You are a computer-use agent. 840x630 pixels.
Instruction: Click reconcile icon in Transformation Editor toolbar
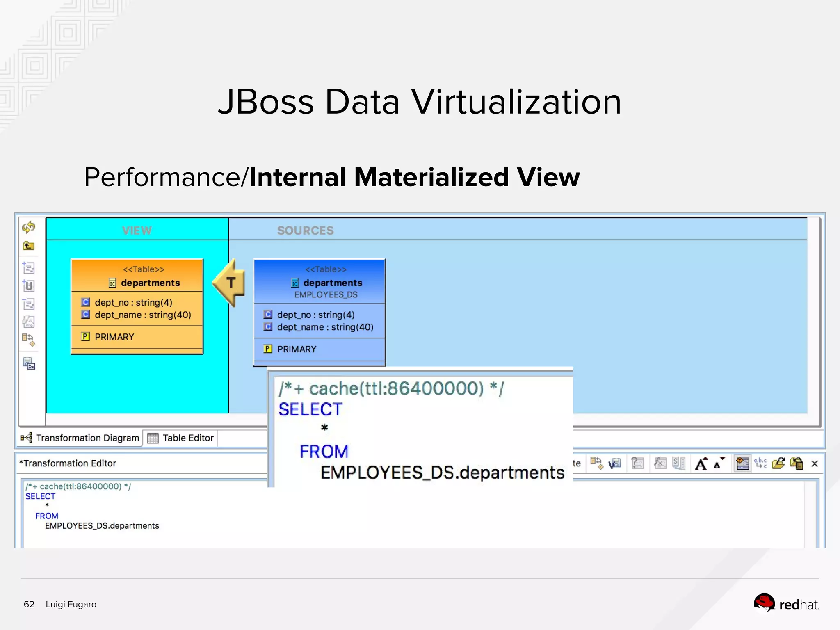pyautogui.click(x=597, y=463)
